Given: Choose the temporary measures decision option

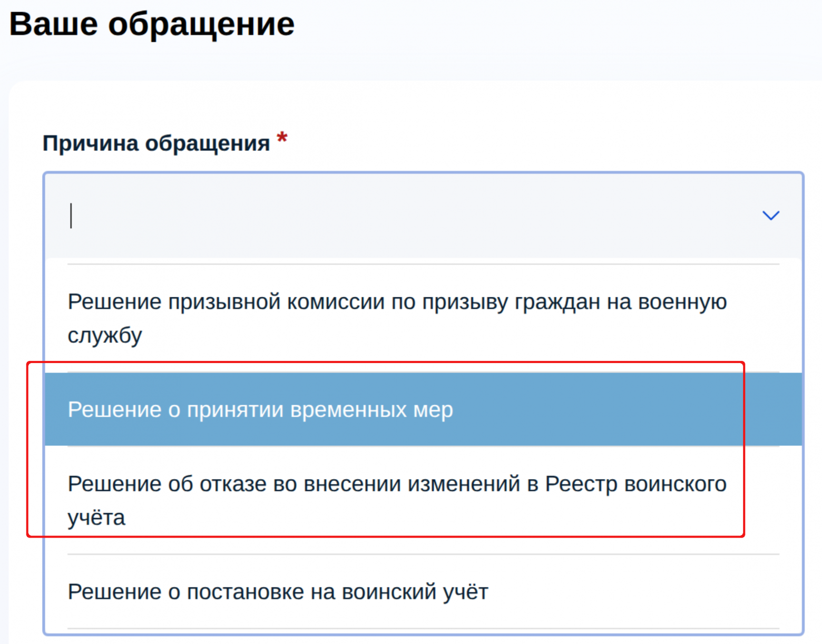Looking at the screenshot, I should pyautogui.click(x=260, y=409).
